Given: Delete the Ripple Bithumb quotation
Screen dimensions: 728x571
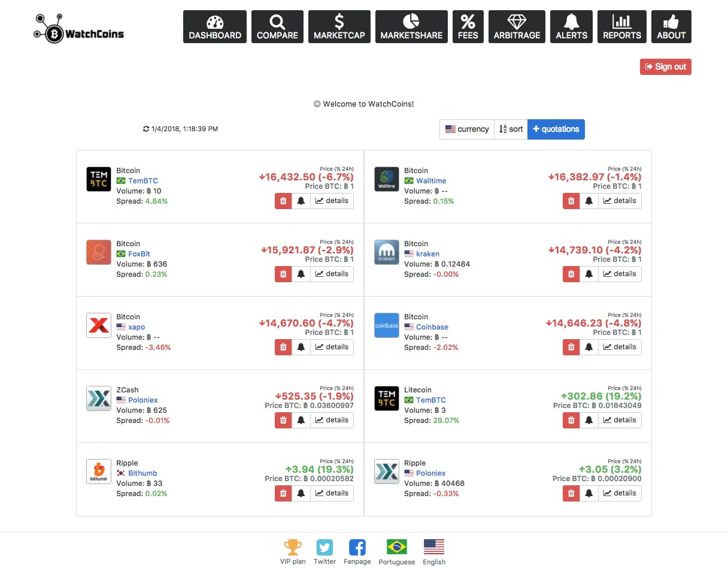Looking at the screenshot, I should pyautogui.click(x=283, y=494).
